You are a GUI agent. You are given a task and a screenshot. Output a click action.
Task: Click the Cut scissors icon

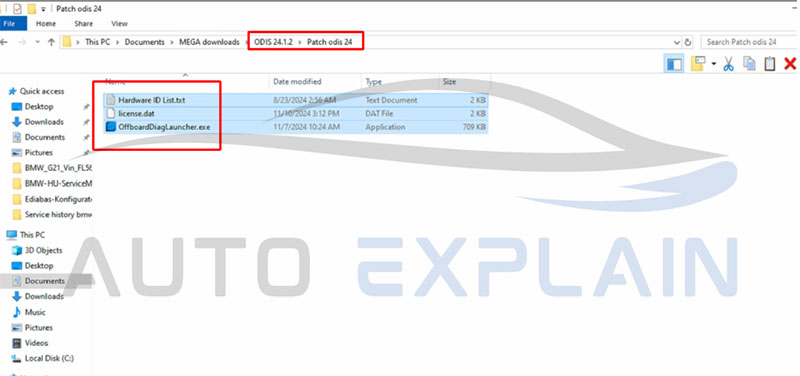729,64
